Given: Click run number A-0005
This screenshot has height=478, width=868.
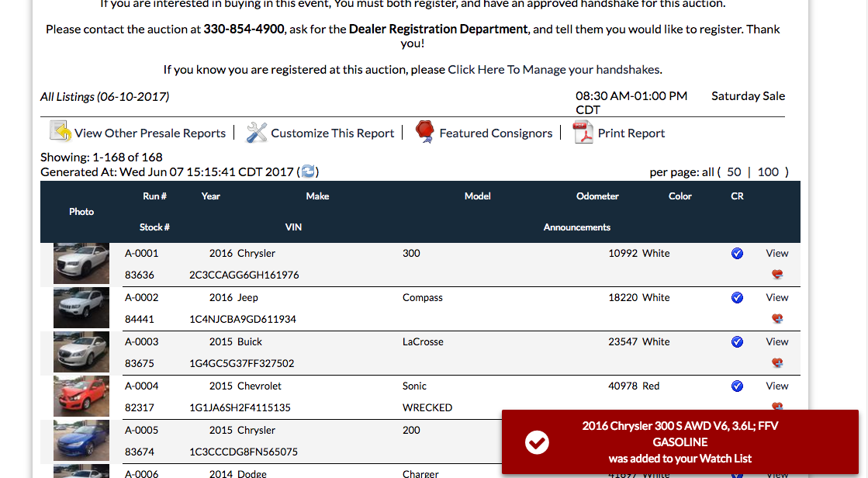Looking at the screenshot, I should click(142, 430).
